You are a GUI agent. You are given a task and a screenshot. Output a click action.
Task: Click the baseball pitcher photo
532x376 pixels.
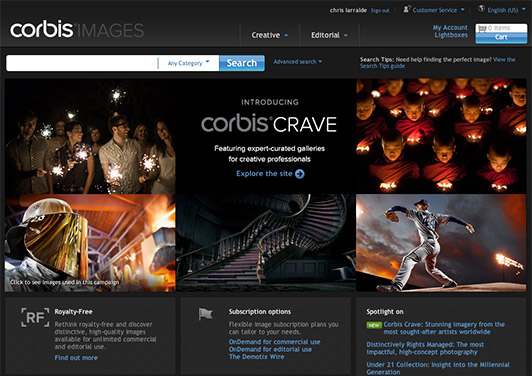pos(441,243)
